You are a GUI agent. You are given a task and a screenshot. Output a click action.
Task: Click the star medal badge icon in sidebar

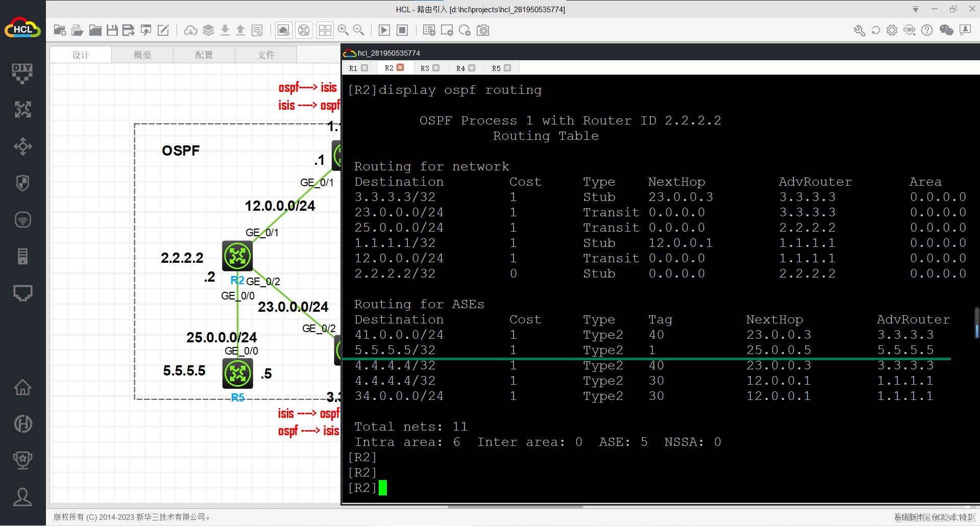click(x=22, y=460)
